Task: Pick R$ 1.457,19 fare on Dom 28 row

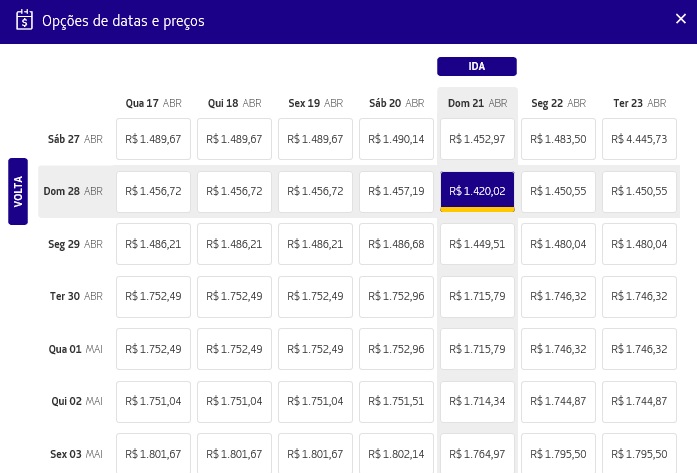Action: 397,191
